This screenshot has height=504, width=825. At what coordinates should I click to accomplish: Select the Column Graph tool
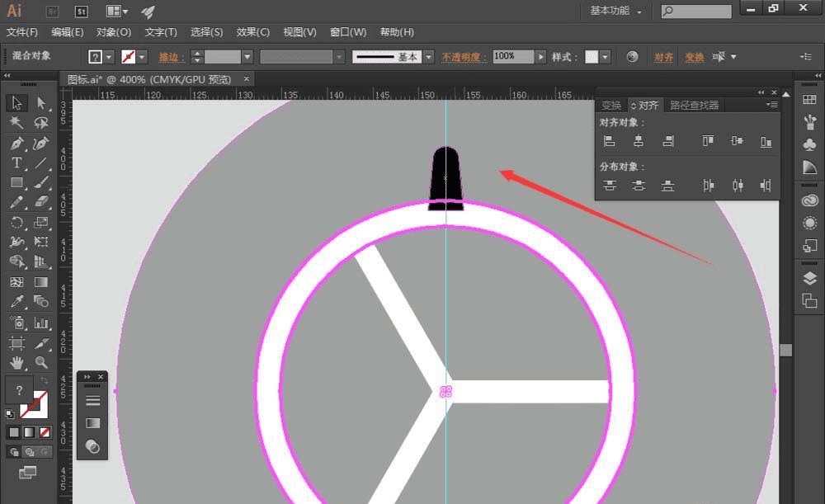tap(41, 323)
